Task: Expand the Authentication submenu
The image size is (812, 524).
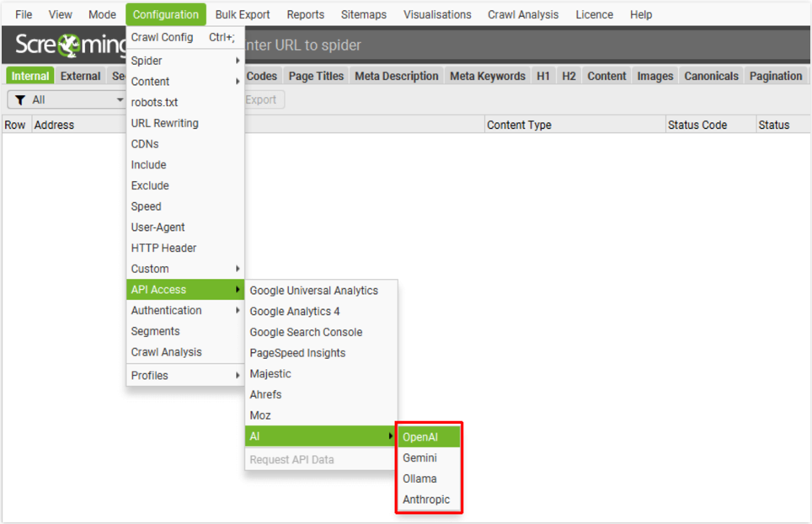Action: click(184, 310)
